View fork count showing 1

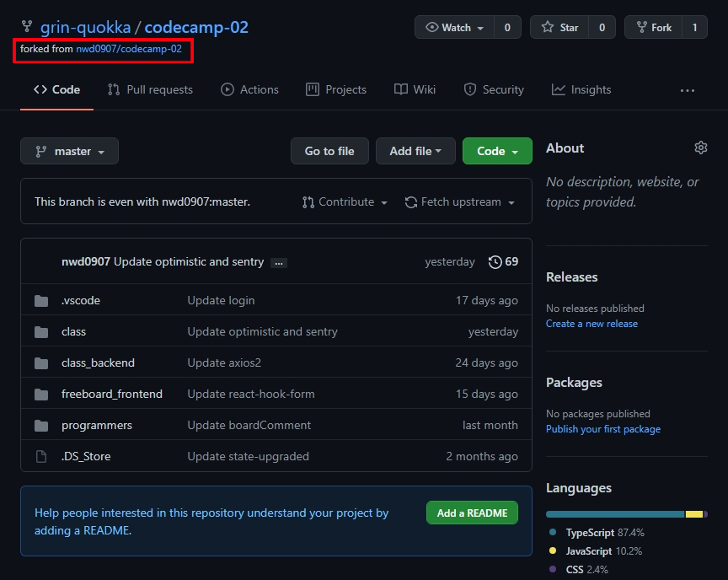tap(694, 27)
